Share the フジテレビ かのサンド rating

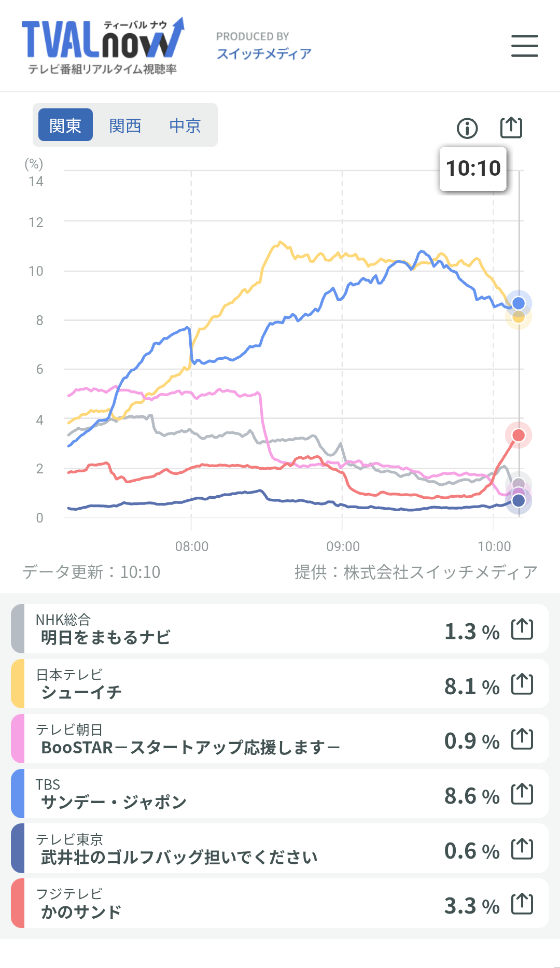coord(522,904)
